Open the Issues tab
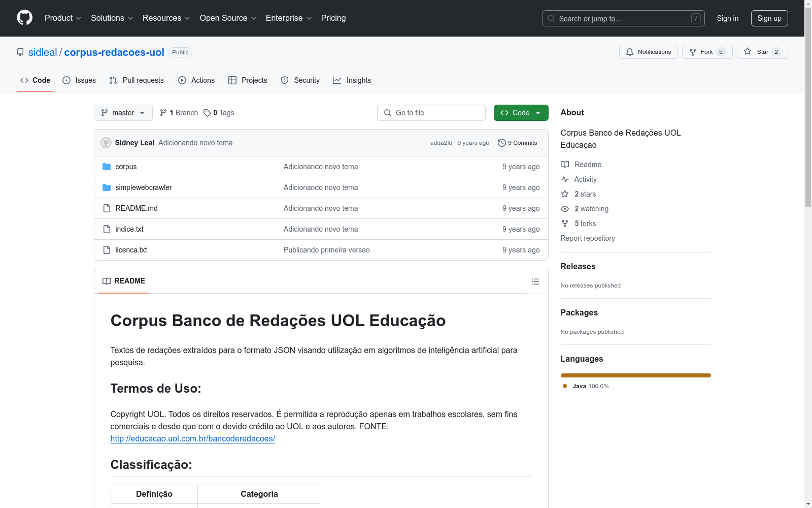The height and width of the screenshot is (508, 812). (x=79, y=80)
